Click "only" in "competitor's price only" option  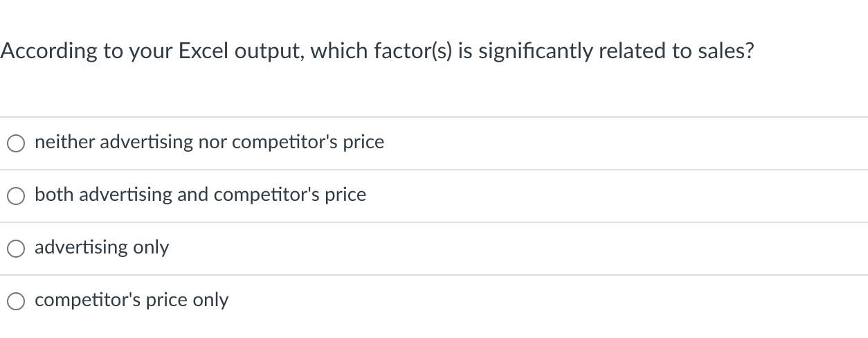click(210, 301)
